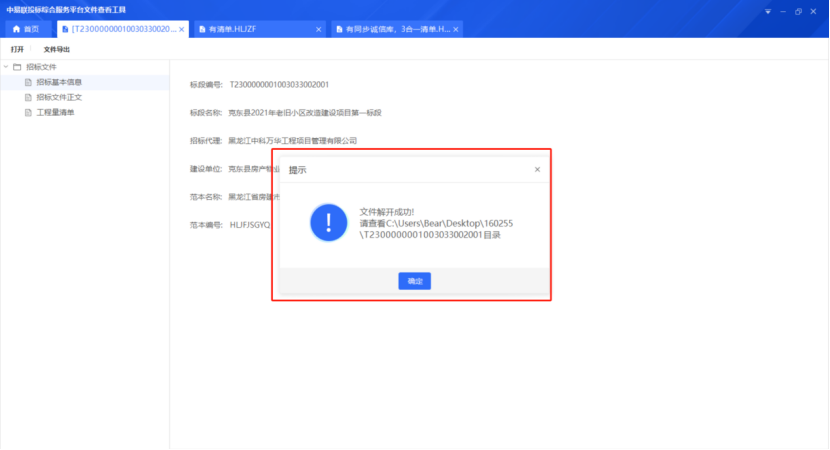The width and height of the screenshot is (830, 450).
Task: Click the 文件导出 toolbar button
Action: [x=57, y=49]
